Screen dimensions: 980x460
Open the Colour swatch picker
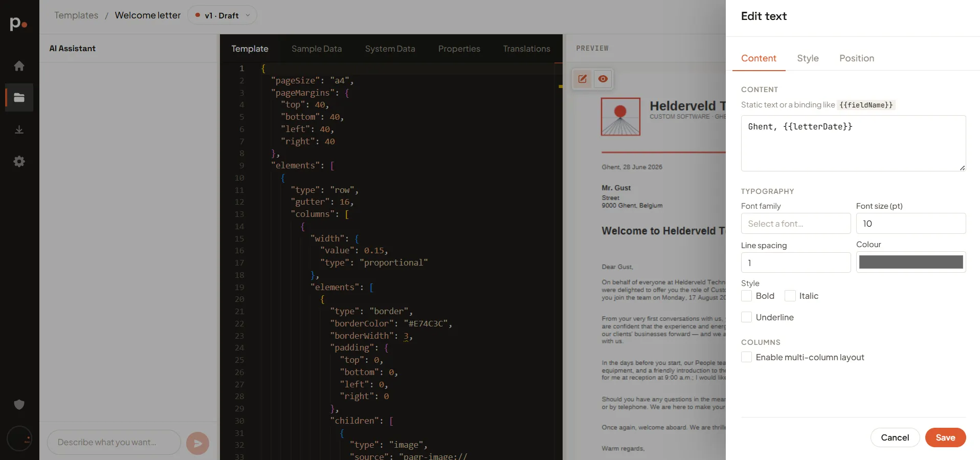click(x=911, y=262)
